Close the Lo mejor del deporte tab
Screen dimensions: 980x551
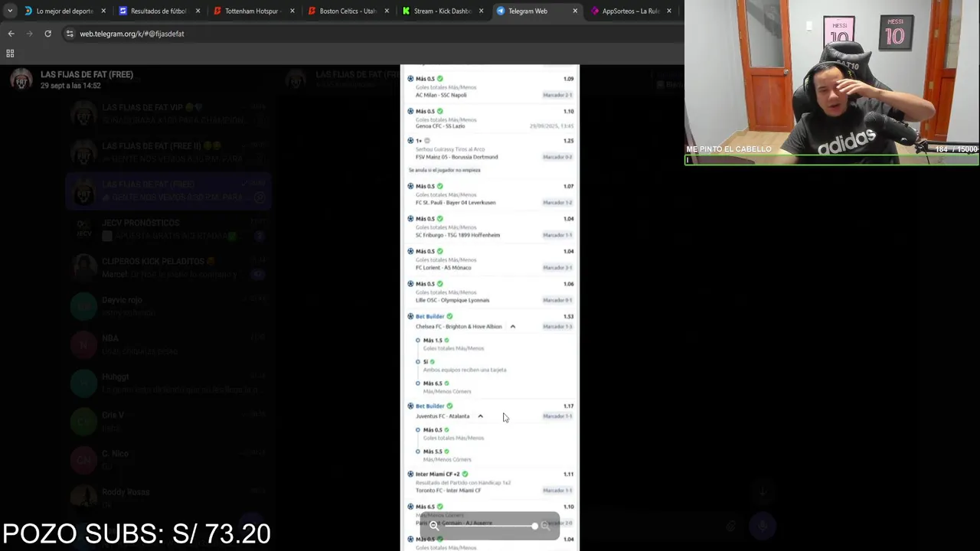point(103,11)
